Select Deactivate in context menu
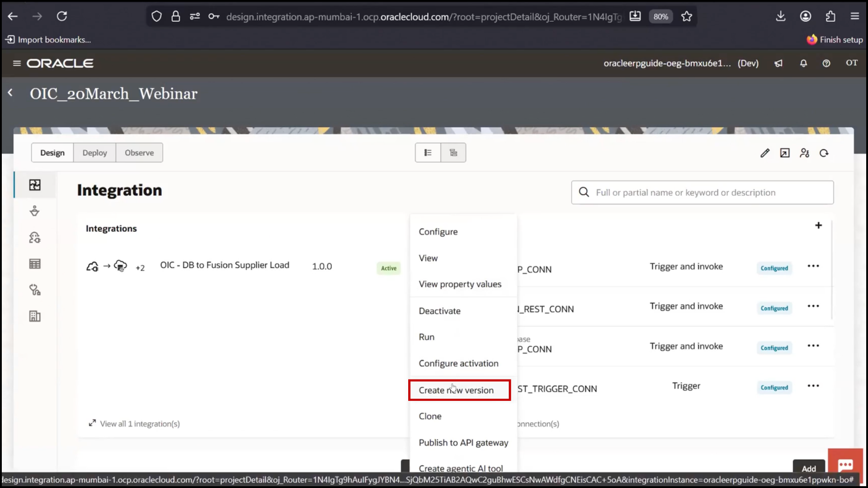868x488 pixels. point(463,311)
